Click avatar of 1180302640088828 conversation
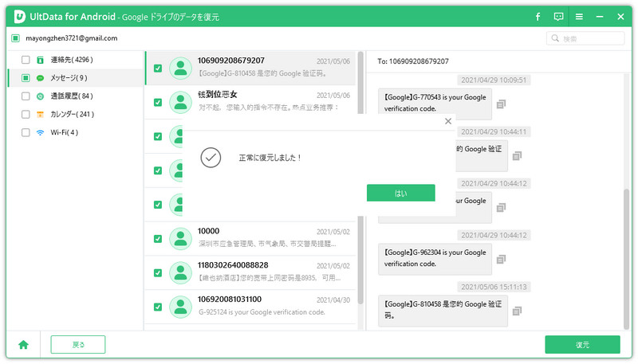 pos(180,273)
